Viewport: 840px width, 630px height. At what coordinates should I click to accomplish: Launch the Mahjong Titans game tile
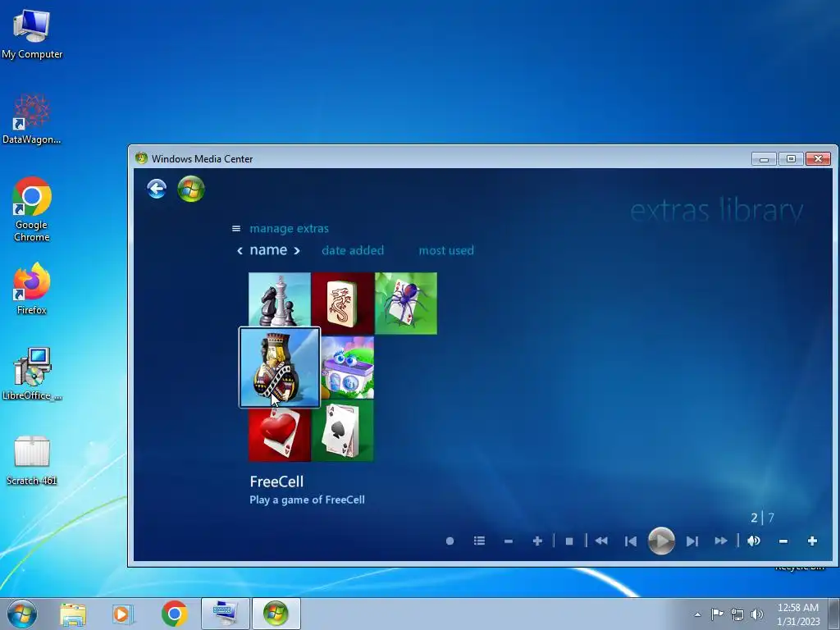click(x=343, y=304)
